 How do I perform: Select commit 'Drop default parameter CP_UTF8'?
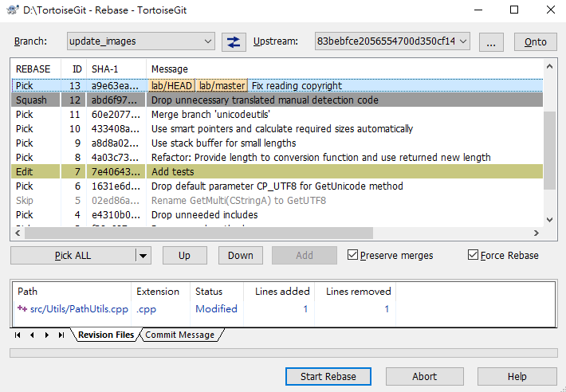pos(277,186)
